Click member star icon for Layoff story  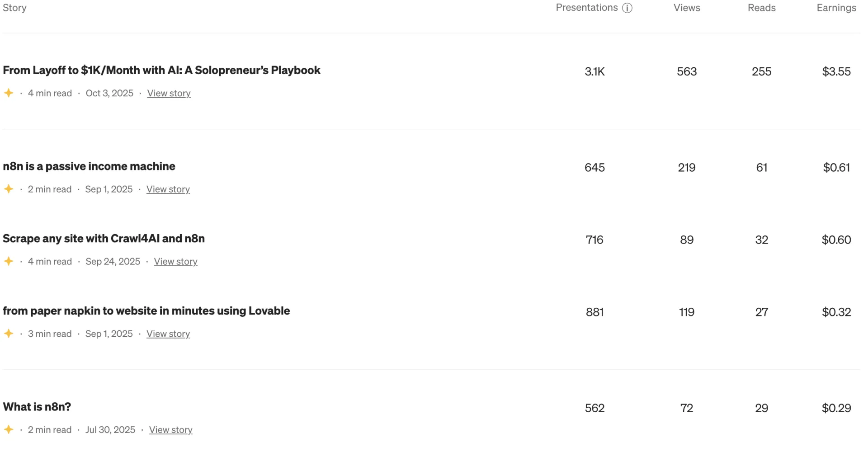pyautogui.click(x=9, y=93)
